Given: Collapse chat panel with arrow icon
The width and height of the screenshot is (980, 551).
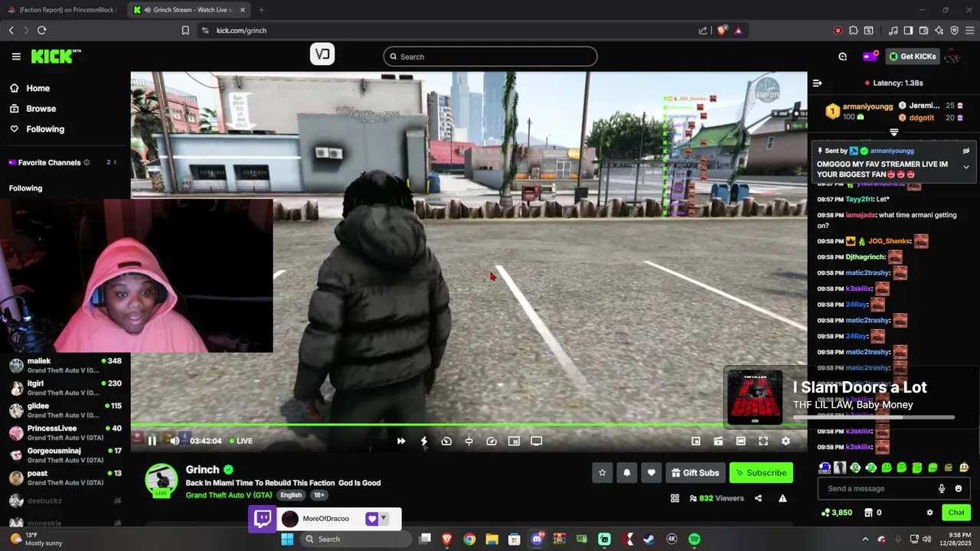Looking at the screenshot, I should coord(817,83).
